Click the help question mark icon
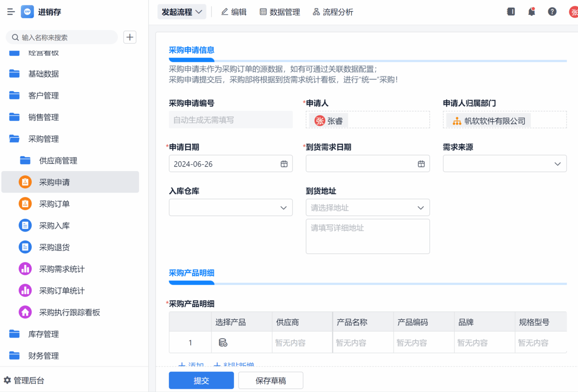578x392 pixels. [x=552, y=12]
